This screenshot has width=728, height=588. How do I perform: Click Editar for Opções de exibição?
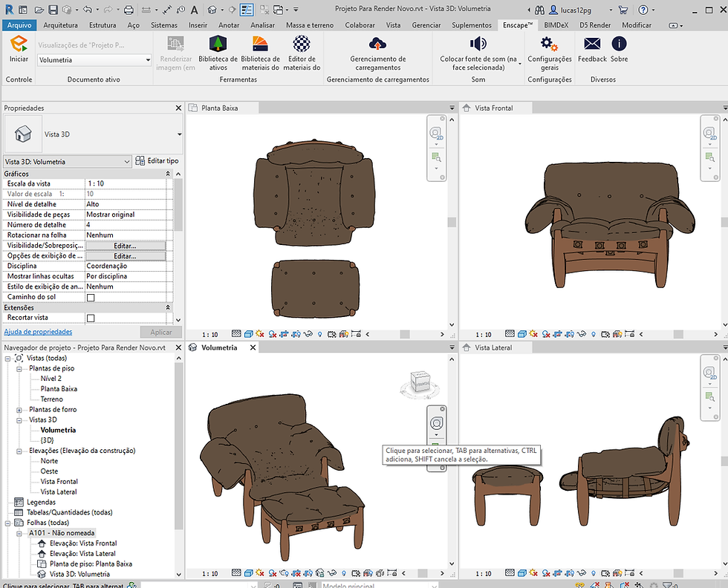click(126, 255)
